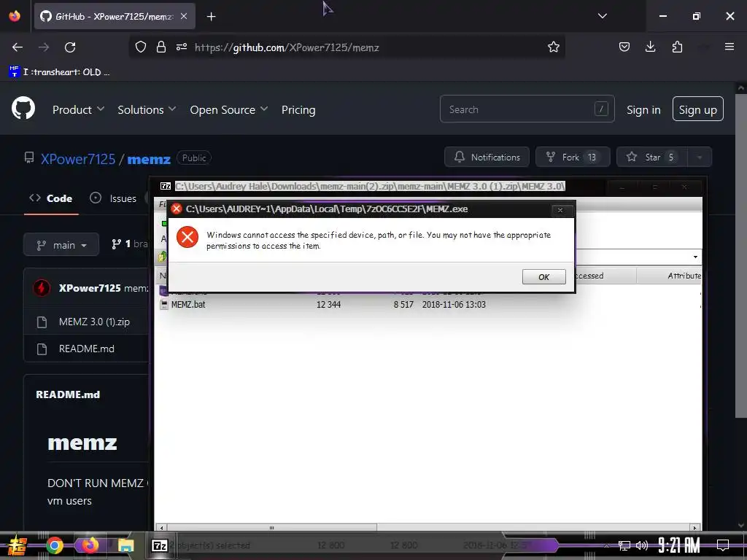This screenshot has height=560, width=747.
Task: Click the 9:21 AM taskbar clock
Action: pyautogui.click(x=679, y=545)
